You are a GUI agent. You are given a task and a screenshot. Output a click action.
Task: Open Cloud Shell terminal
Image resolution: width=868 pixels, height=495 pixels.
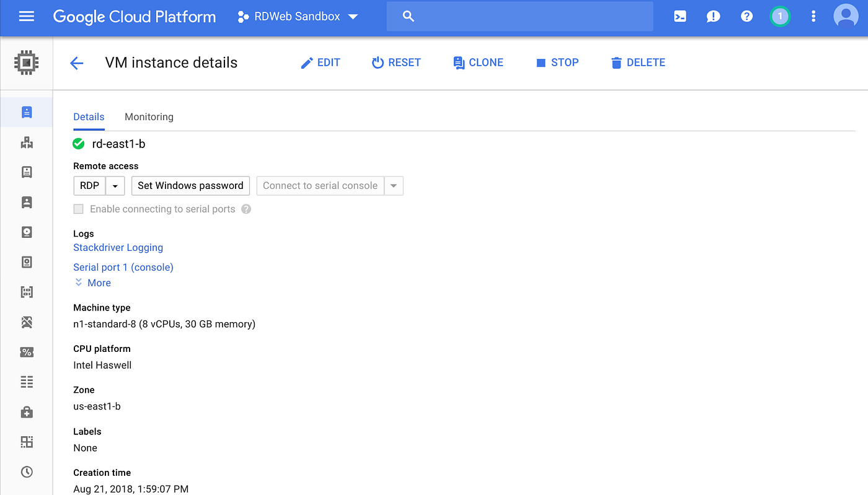(680, 16)
